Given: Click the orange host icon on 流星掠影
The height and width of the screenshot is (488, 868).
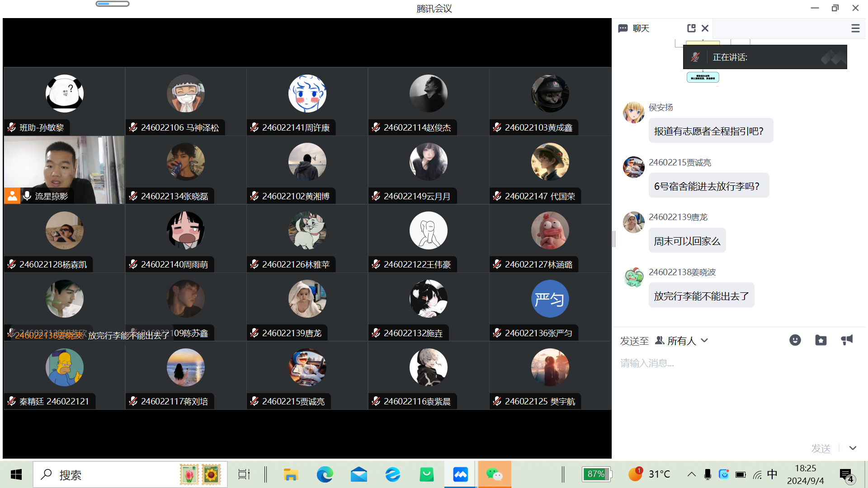Looking at the screenshot, I should click(12, 196).
